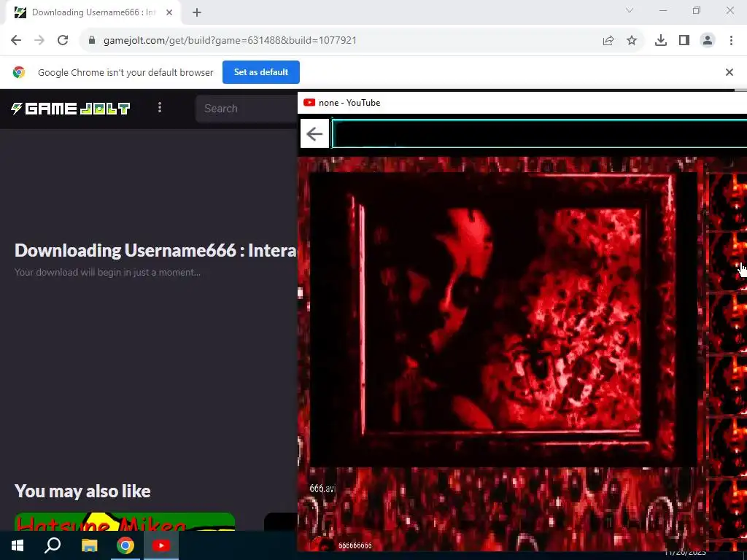Image resolution: width=747 pixels, height=560 pixels.
Task: Click the red framed video image
Action: click(503, 319)
